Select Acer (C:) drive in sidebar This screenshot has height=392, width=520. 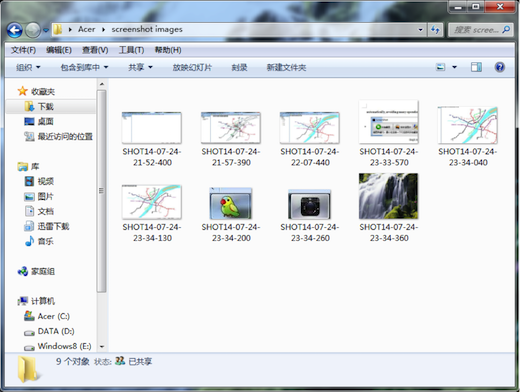47,316
